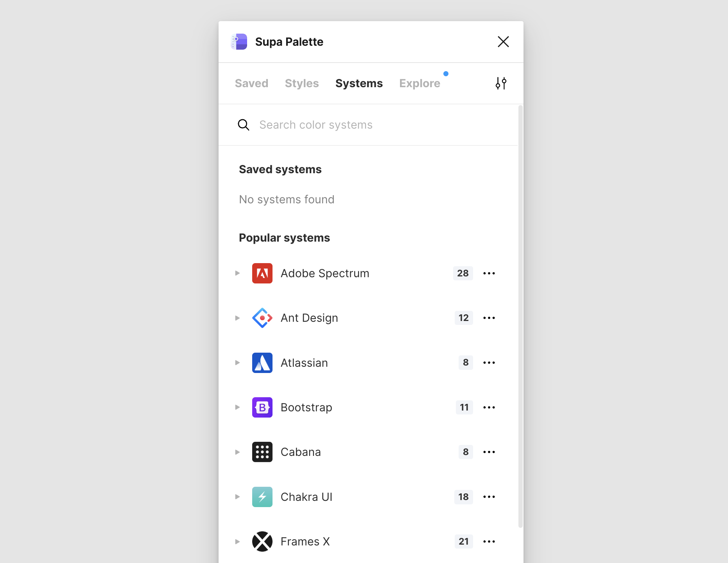
Task: Select the Systems tab
Action: tap(359, 83)
